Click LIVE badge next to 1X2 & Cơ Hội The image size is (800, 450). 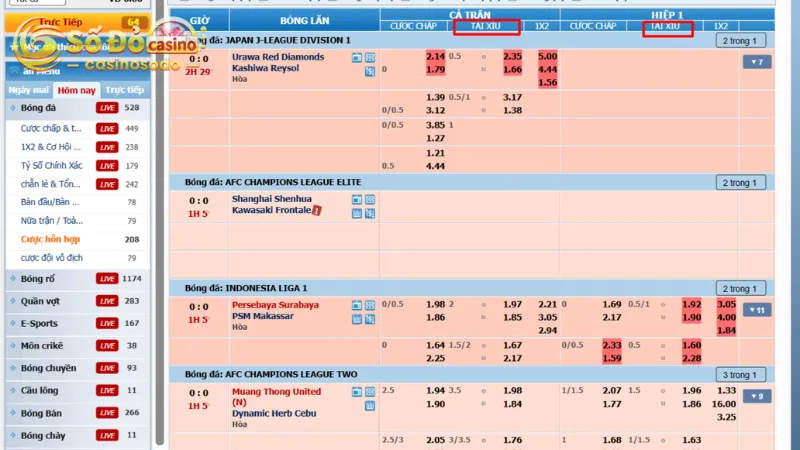point(107,147)
